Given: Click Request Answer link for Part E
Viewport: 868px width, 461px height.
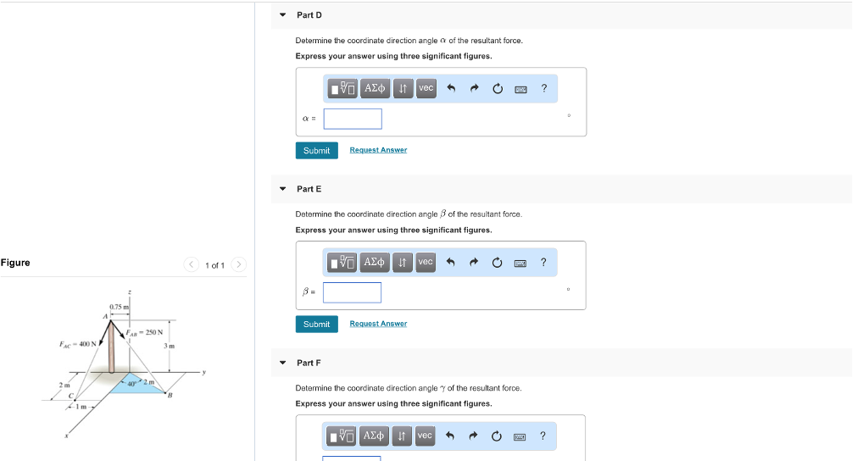Looking at the screenshot, I should point(378,324).
